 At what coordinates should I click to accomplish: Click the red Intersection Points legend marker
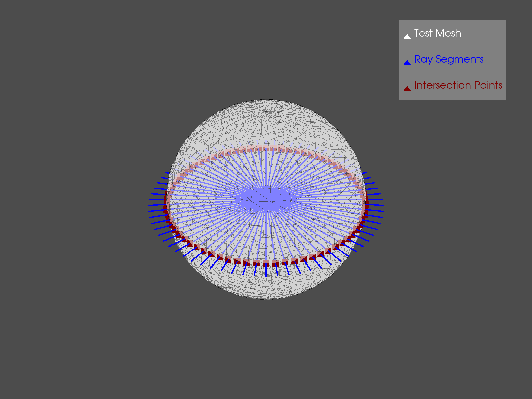click(x=407, y=87)
